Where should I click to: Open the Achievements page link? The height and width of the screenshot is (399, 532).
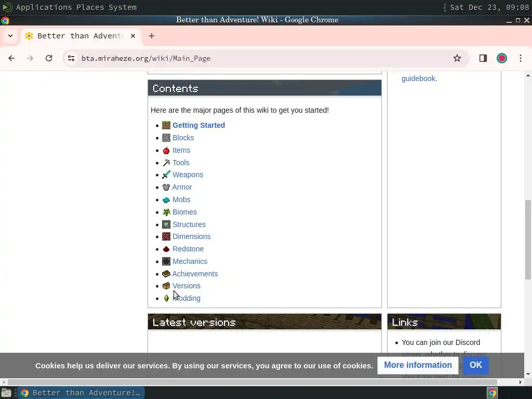[195, 274]
